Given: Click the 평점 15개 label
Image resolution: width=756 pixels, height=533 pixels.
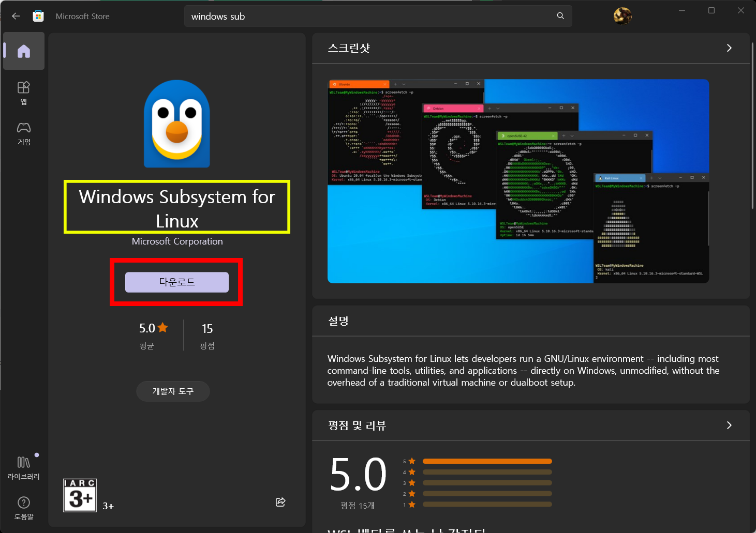Looking at the screenshot, I should point(358,506).
